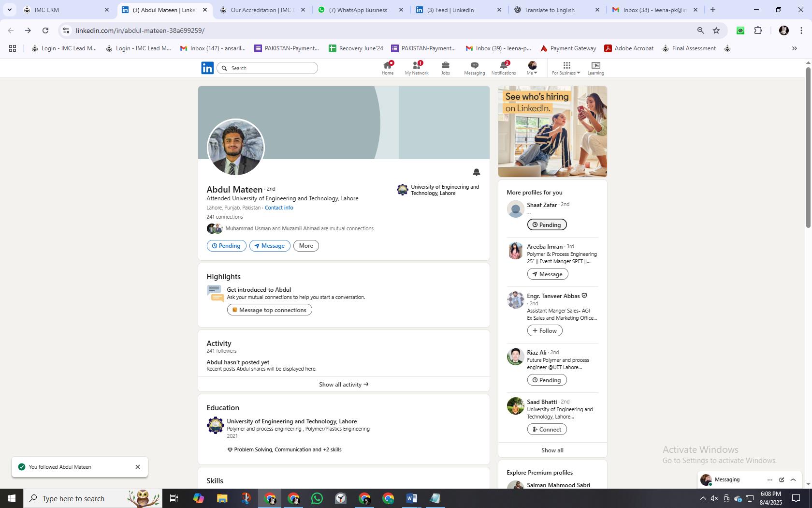Open My Network icon in LinkedIn nav
This screenshot has height=508, width=812.
point(417,68)
